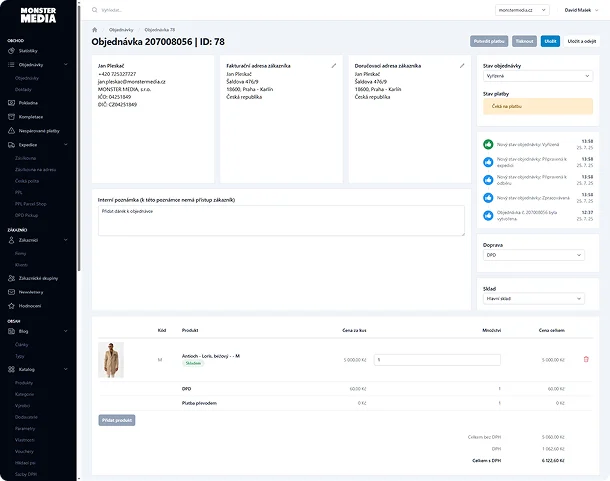
Task: Open the Sklad dropdown showing Hlavní sklad
Action: [537, 298]
